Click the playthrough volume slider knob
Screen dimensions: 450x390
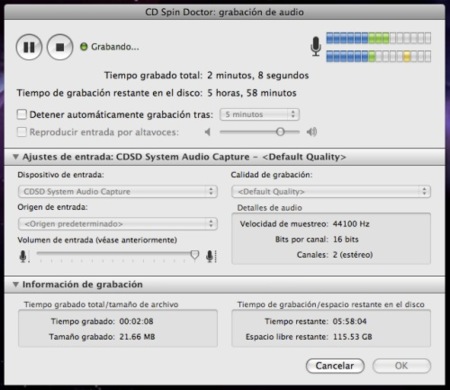(280, 132)
